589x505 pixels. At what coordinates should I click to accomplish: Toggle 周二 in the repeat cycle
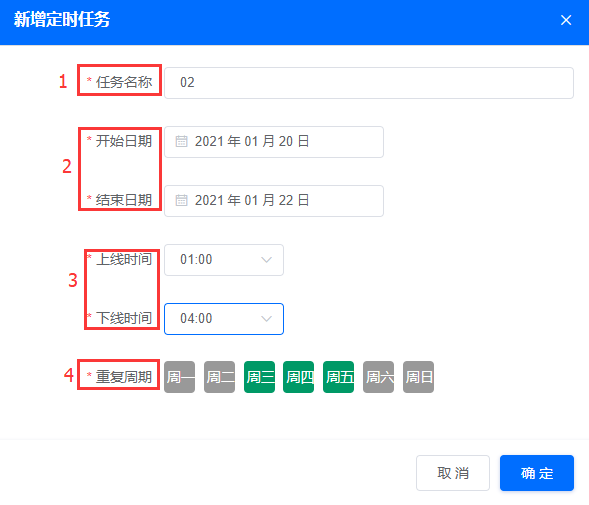click(219, 377)
